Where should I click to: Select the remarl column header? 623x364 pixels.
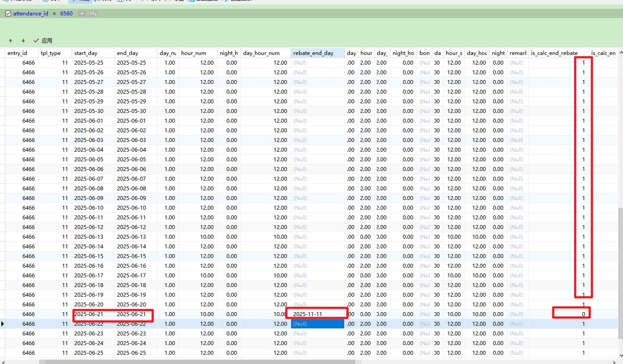click(518, 53)
